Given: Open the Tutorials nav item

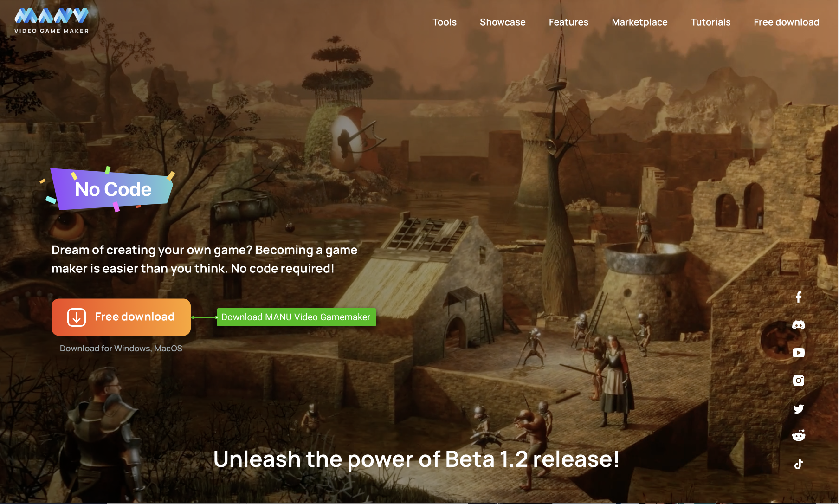Looking at the screenshot, I should (710, 22).
